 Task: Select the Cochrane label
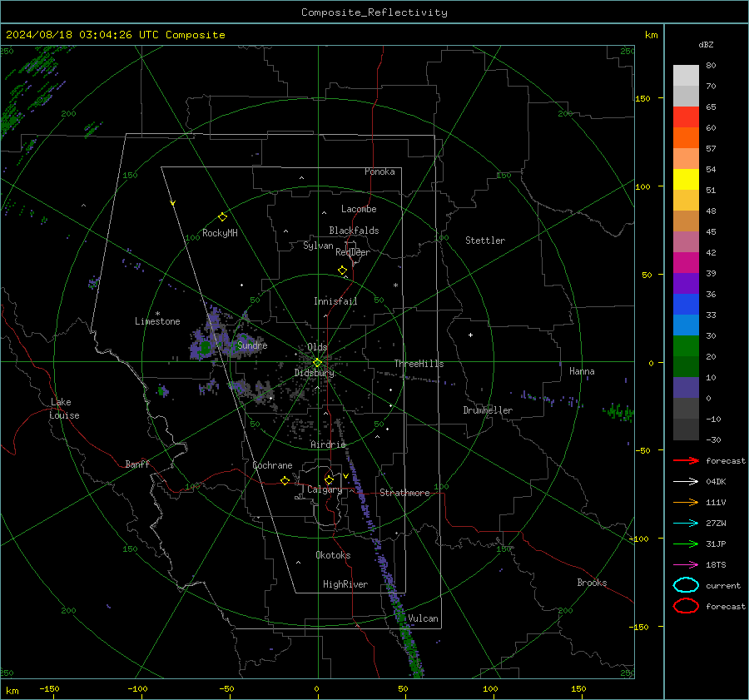point(272,465)
